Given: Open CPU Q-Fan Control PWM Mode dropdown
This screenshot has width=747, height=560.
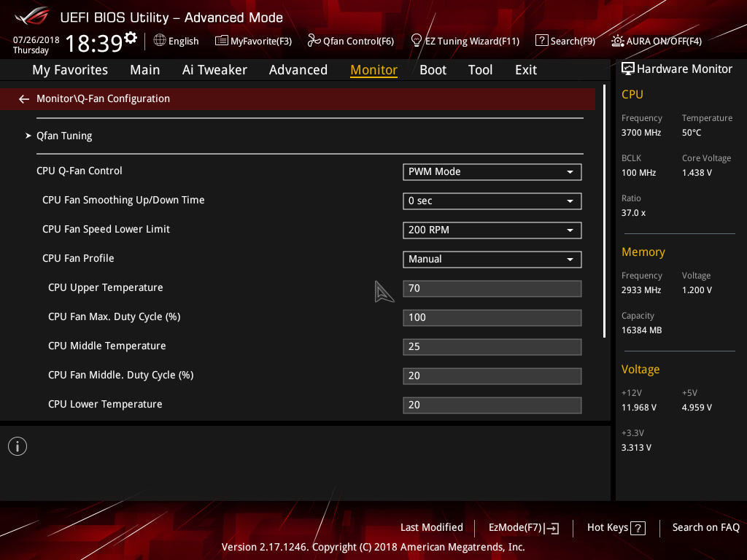Looking at the screenshot, I should pyautogui.click(x=492, y=172).
